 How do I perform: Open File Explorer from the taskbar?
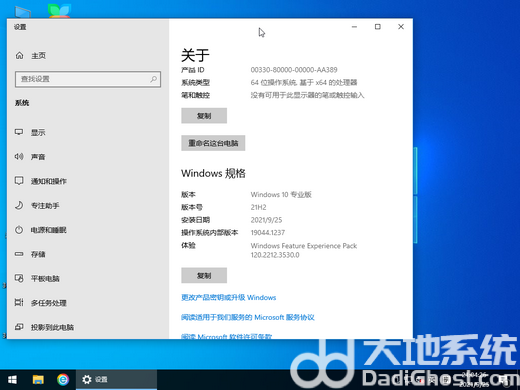(38, 379)
